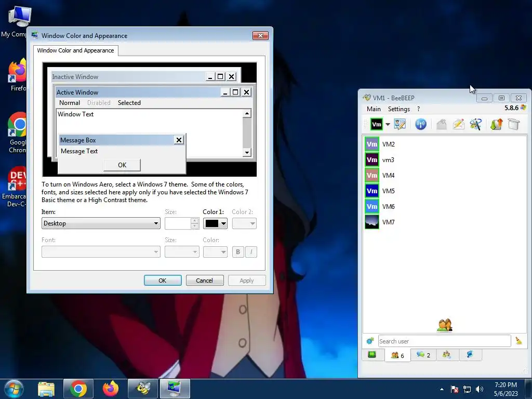The image size is (532, 399).
Task: Click the Action Center flag tray icon
Action: (455, 390)
